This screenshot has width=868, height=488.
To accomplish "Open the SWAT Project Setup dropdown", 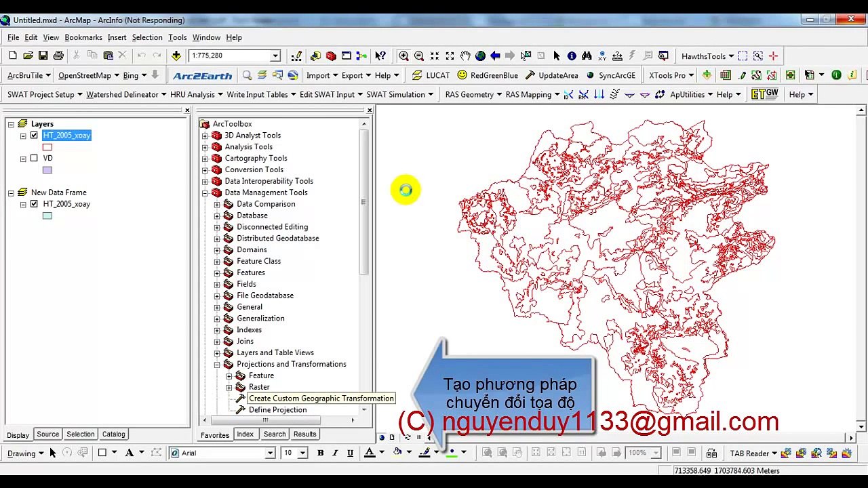I will [x=45, y=94].
